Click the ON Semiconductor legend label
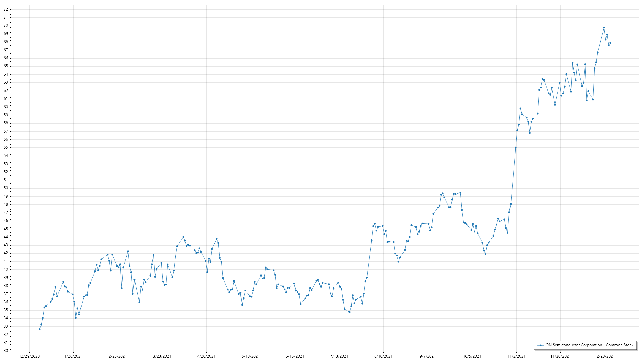 pos(589,345)
